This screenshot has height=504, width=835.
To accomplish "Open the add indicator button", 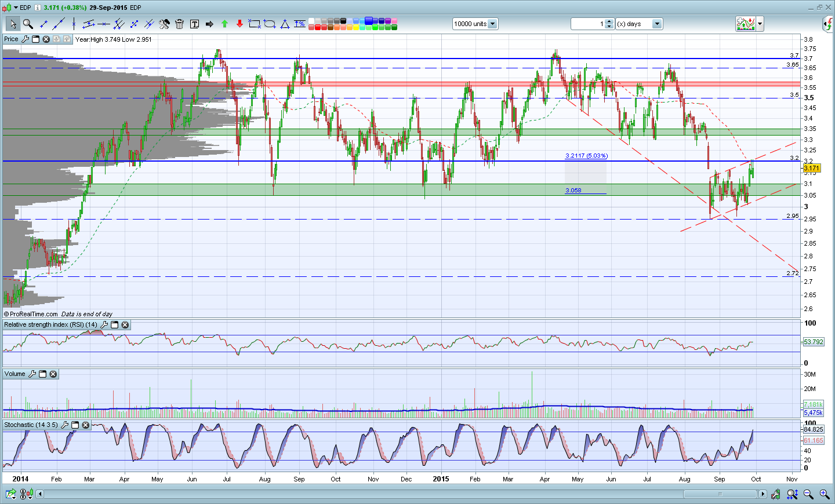I will [x=745, y=24].
